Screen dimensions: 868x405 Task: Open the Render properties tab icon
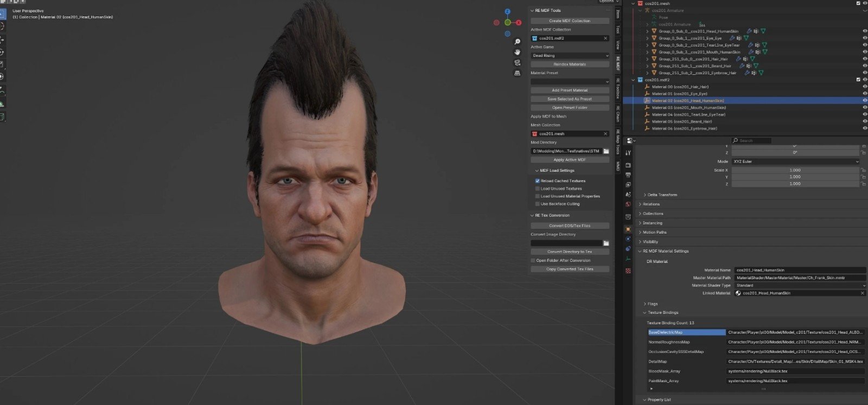coord(628,165)
